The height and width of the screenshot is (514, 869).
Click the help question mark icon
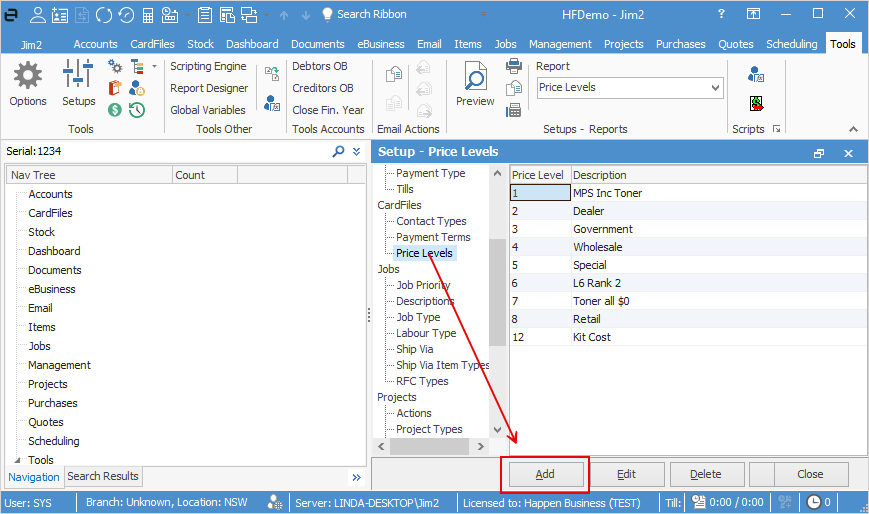point(721,14)
